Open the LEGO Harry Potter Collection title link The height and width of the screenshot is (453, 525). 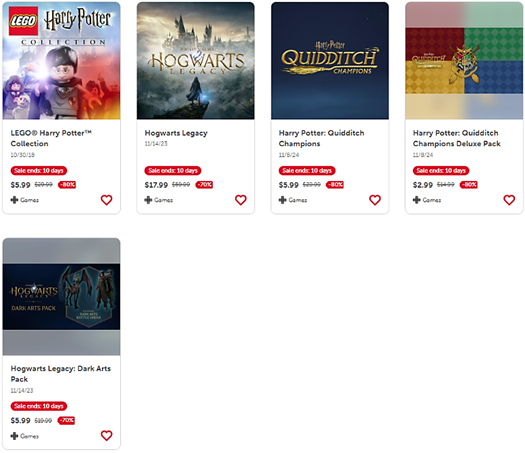(x=51, y=138)
